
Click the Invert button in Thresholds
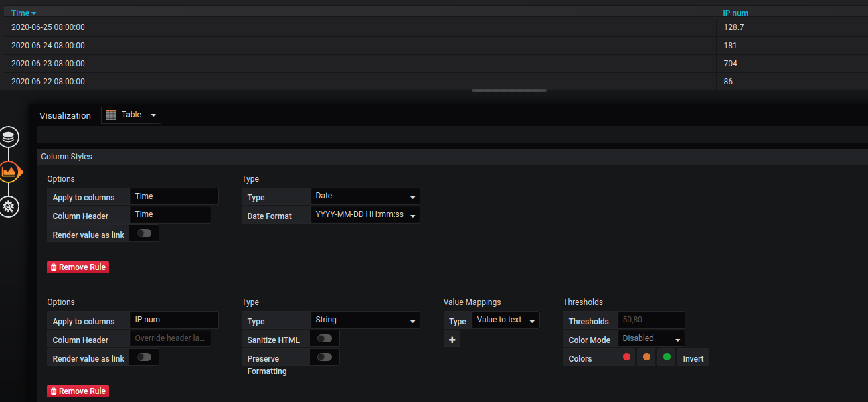[x=693, y=358]
